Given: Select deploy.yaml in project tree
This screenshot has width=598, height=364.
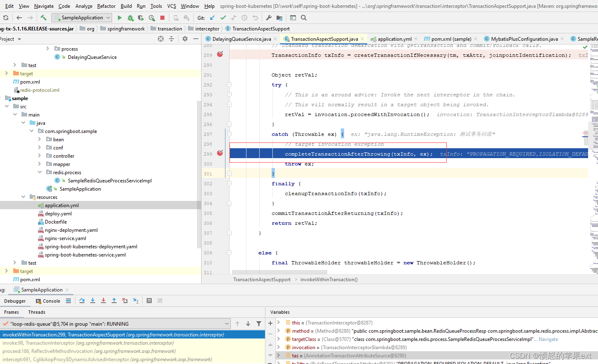Looking at the screenshot, I should tap(58, 214).
